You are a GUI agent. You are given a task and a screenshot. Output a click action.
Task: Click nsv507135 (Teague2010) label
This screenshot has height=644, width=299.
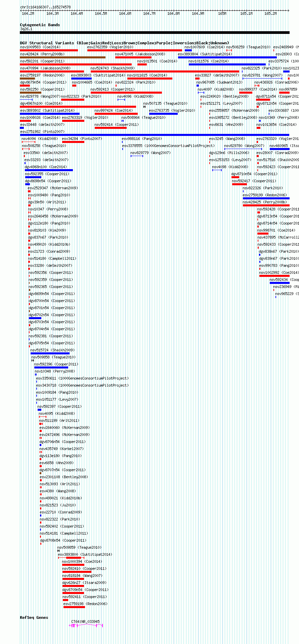click(166, 103)
